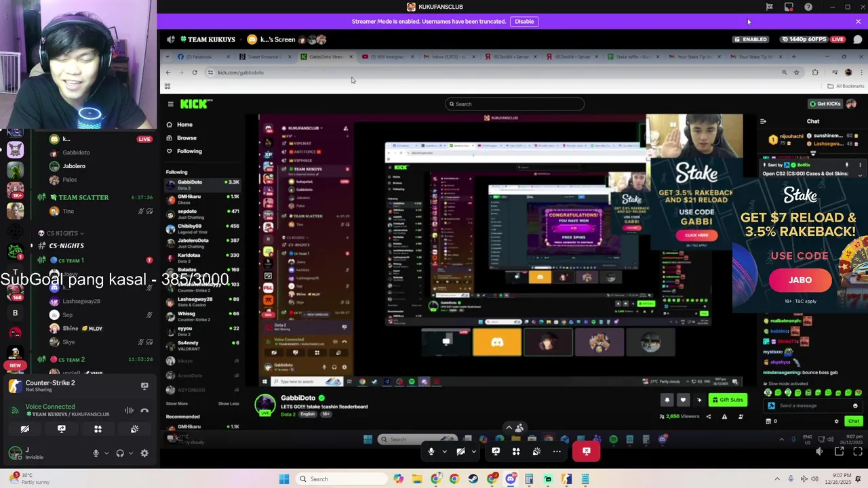Open the Kick hamburger menu in shared screen
The height and width of the screenshot is (488, 868).
pyautogui.click(x=171, y=104)
